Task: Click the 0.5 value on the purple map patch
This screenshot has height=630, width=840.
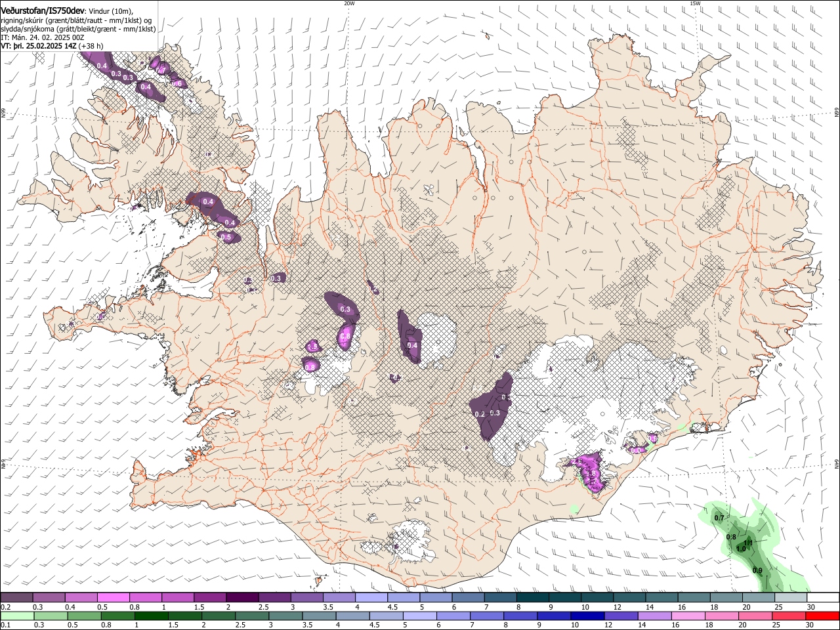Action: (x=226, y=238)
